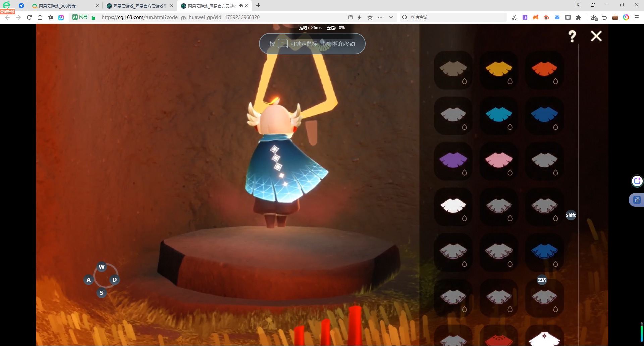Open a new browser tab
Screen dimensions: 644x346
(x=258, y=6)
